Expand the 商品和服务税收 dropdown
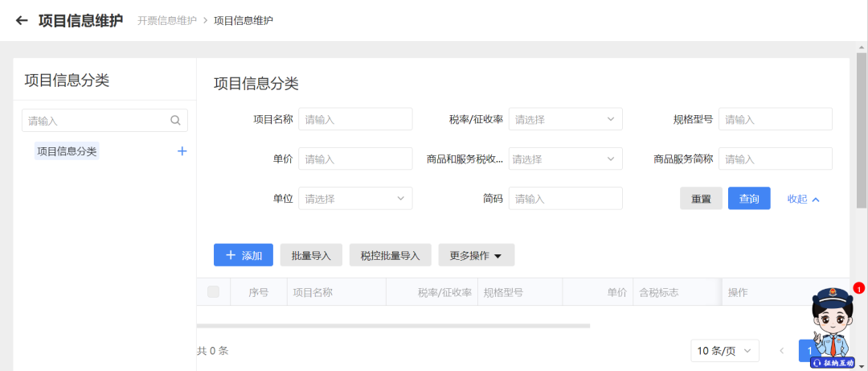This screenshot has height=371, width=868. (x=565, y=159)
